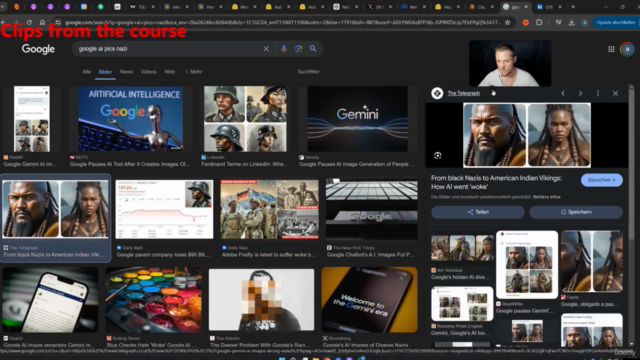Click the Speichern button
The image size is (640, 360).
(576, 212)
